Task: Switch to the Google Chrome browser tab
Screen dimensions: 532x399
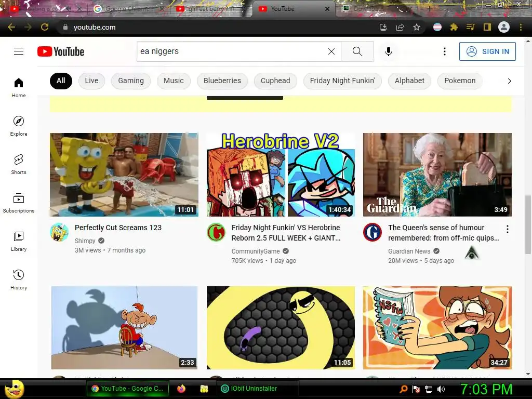Action: coord(128,9)
